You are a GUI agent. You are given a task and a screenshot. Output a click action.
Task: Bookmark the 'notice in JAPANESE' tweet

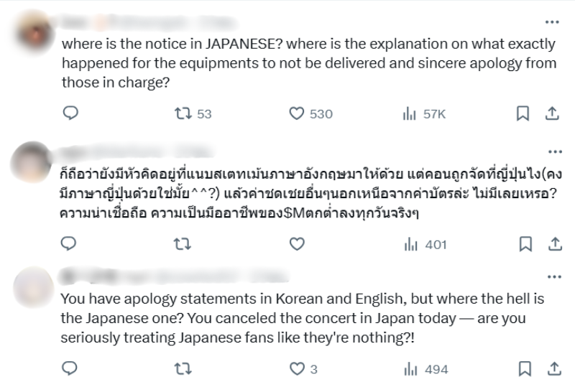[x=524, y=113]
